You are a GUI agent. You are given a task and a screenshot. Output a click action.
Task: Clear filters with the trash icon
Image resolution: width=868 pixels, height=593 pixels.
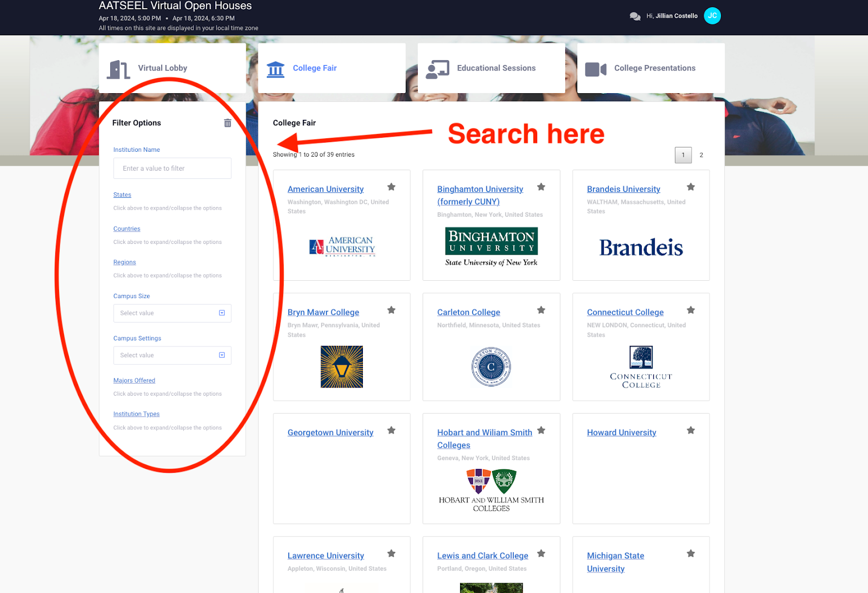(x=227, y=123)
